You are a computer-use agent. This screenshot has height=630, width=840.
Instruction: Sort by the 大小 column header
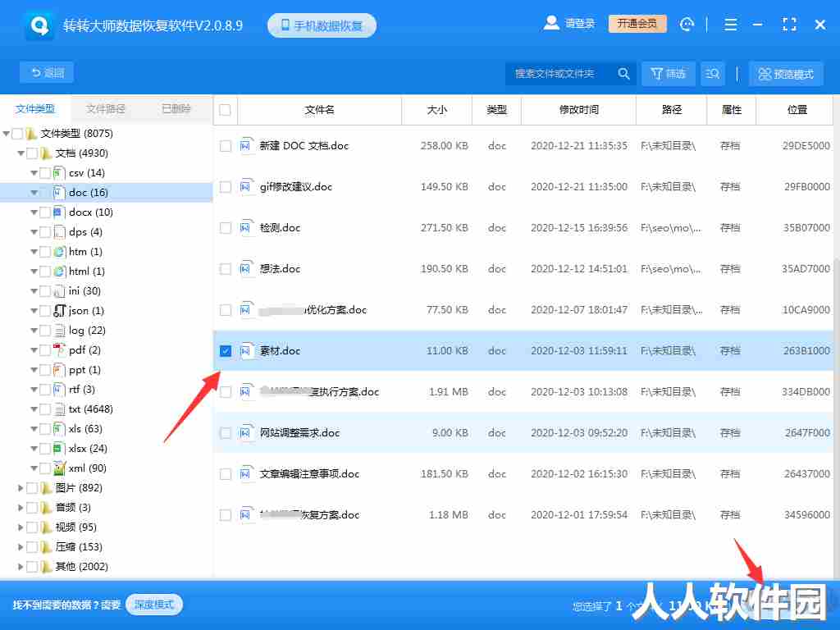(x=436, y=110)
